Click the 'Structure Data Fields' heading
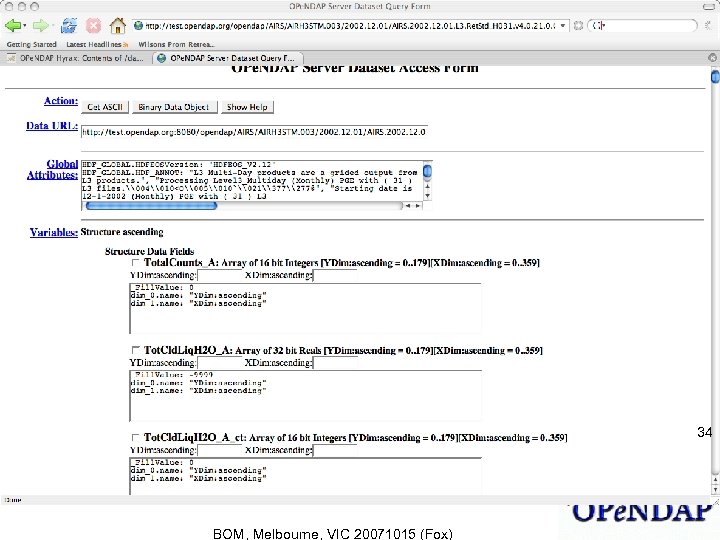 (149, 251)
